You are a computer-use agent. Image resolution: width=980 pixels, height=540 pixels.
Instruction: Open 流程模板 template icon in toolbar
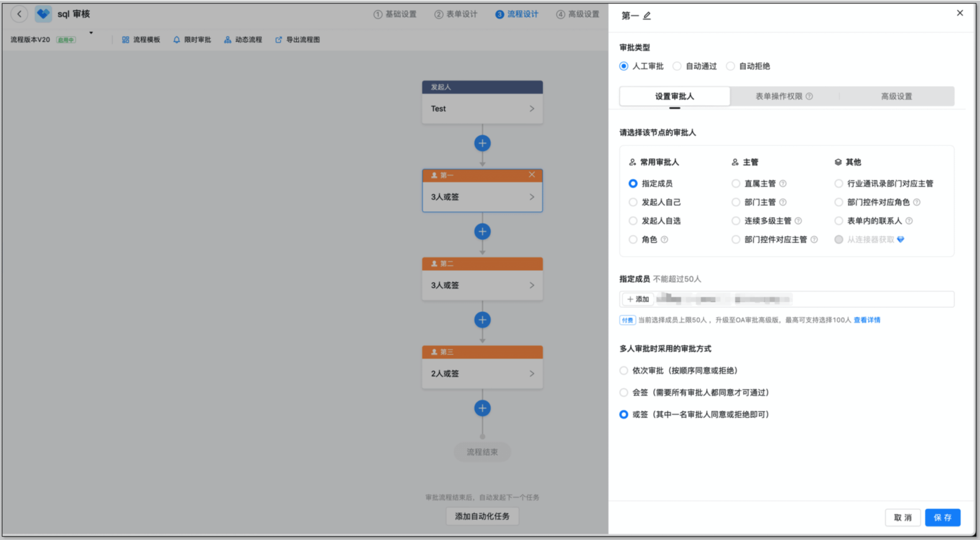click(x=125, y=39)
